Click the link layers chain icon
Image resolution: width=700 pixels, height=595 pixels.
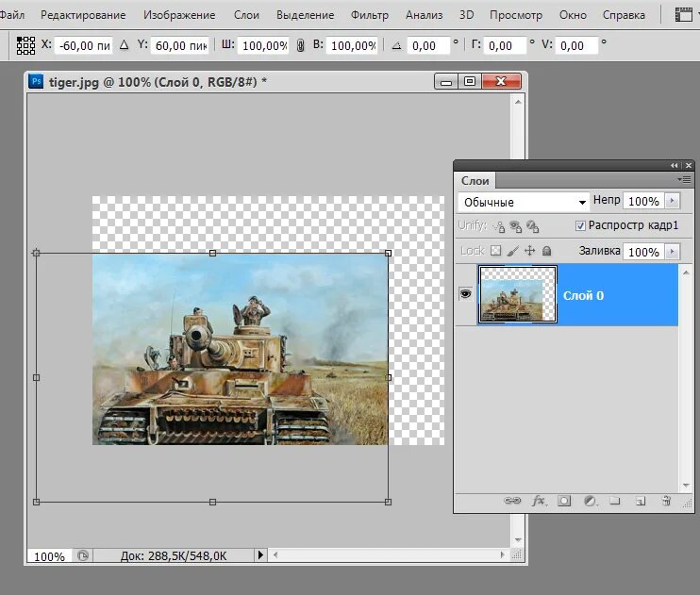[x=512, y=501]
